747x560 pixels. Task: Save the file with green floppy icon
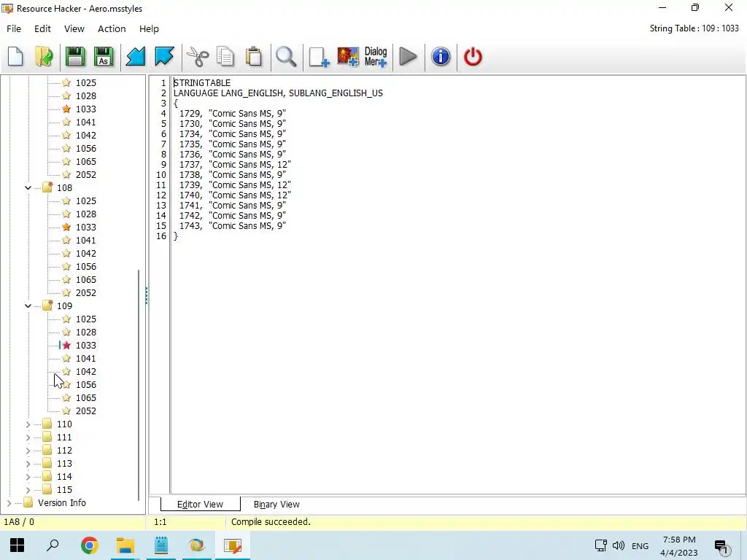pos(75,57)
